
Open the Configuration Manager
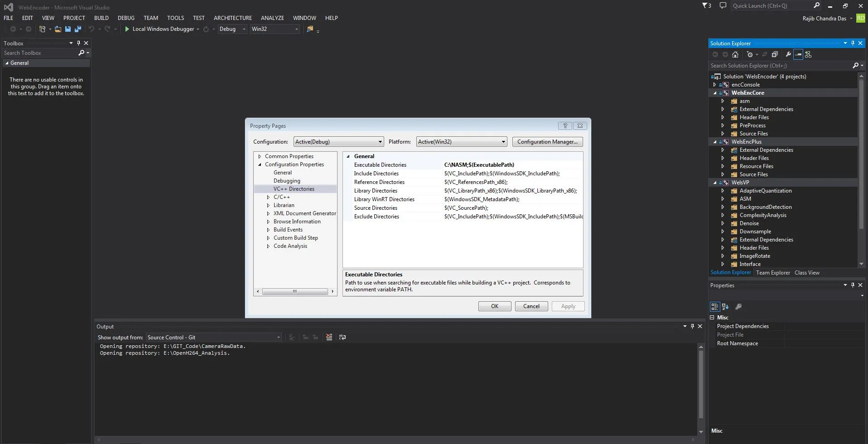[547, 142]
